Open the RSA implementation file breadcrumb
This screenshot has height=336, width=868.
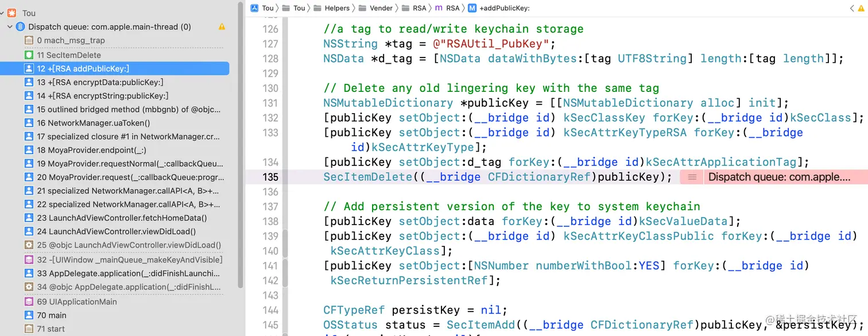[447, 8]
